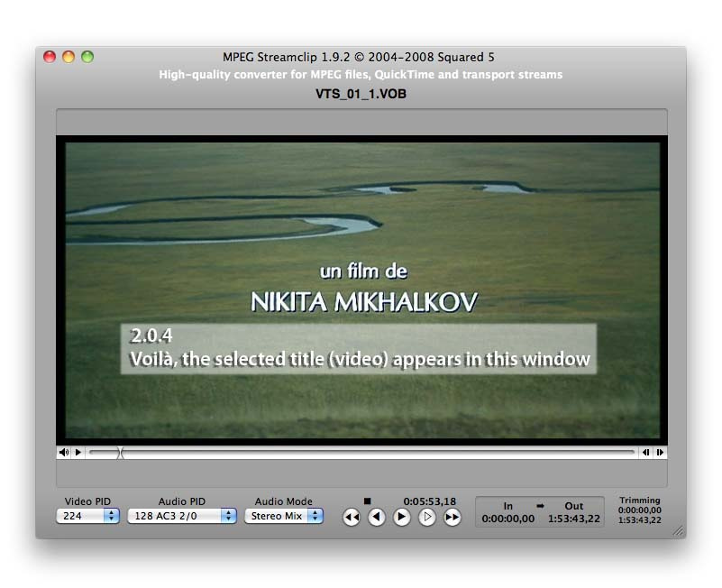Click the MPEG Streamclip 1.9.2 title text

tap(359, 57)
